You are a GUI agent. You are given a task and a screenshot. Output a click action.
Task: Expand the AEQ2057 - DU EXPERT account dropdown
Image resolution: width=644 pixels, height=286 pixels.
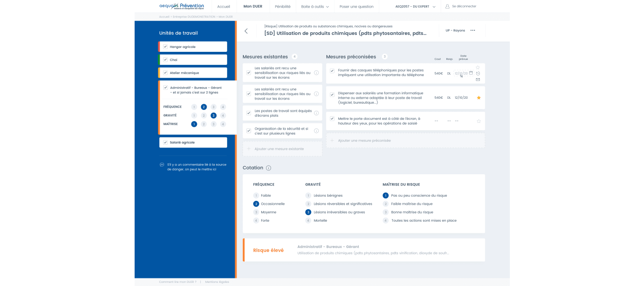click(x=415, y=7)
